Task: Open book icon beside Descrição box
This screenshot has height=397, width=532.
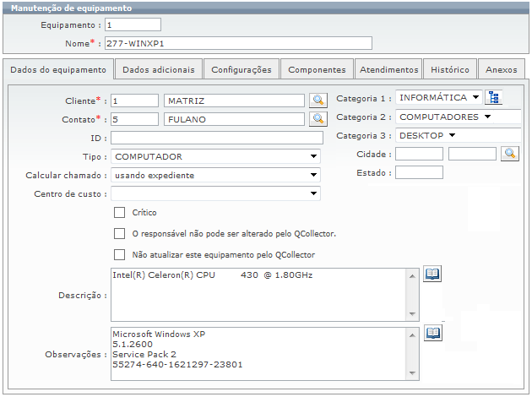Action: pyautogui.click(x=432, y=274)
